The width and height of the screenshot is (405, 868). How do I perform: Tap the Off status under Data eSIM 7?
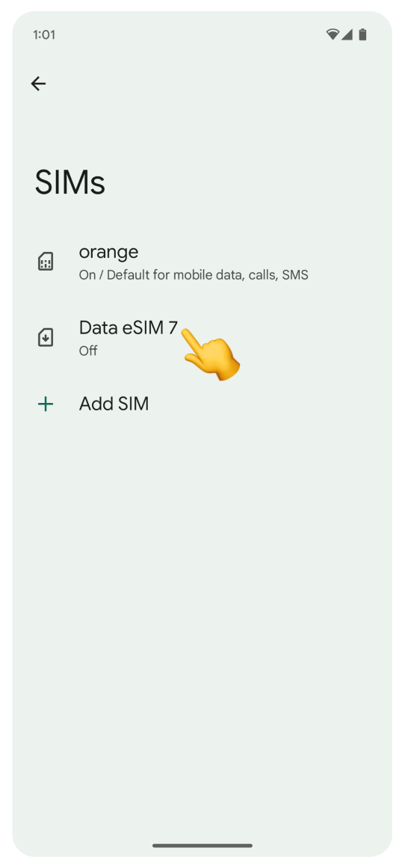click(x=88, y=351)
